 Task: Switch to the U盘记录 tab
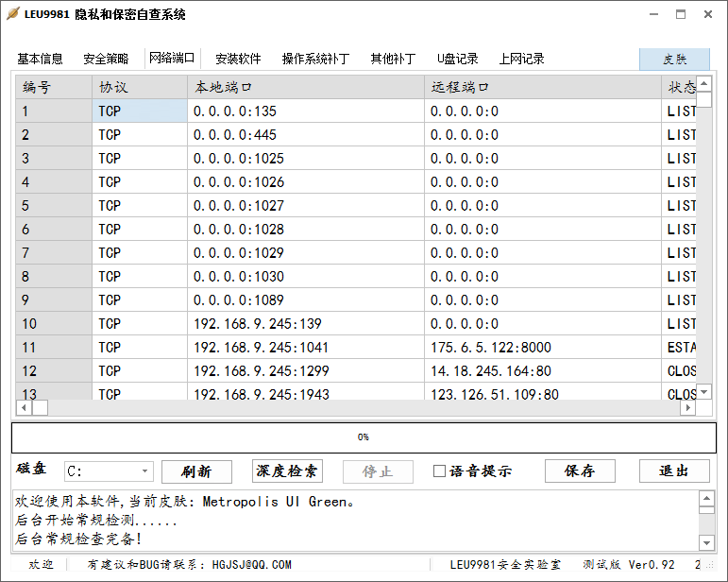pos(458,59)
